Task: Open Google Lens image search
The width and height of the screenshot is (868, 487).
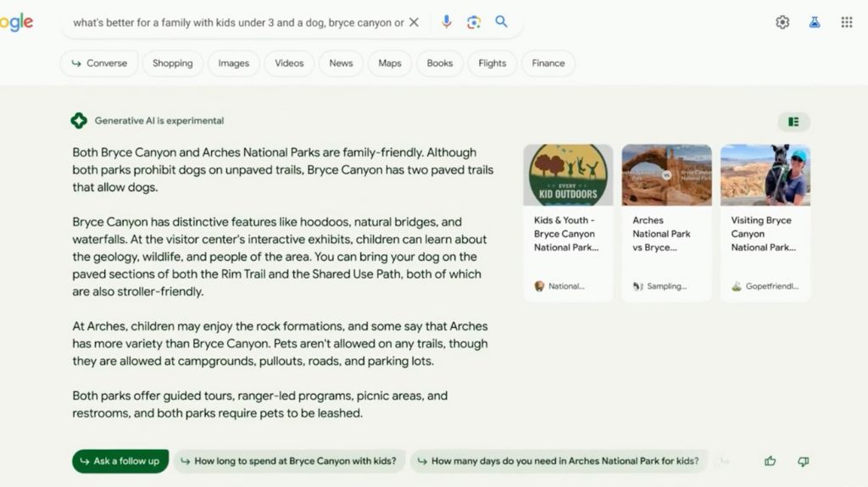Action: point(473,22)
